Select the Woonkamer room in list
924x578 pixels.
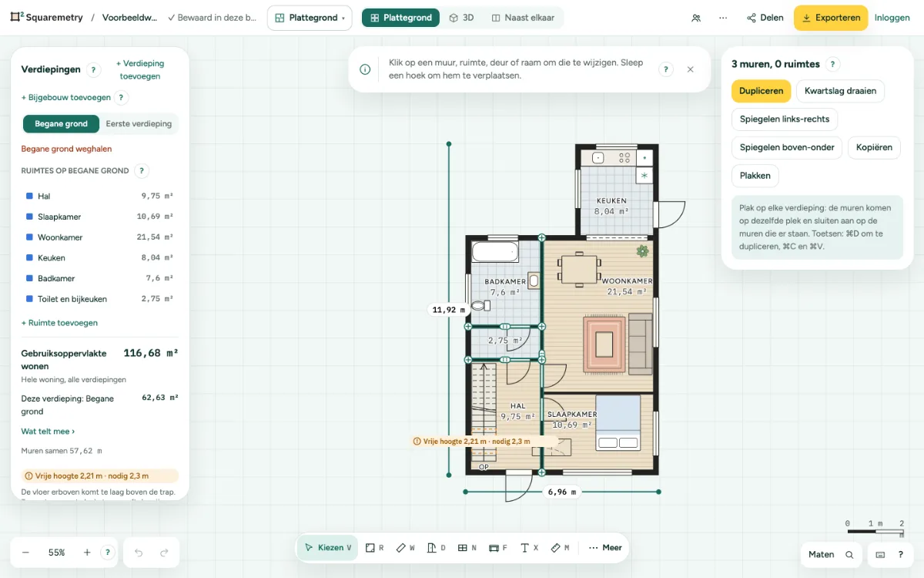pyautogui.click(x=99, y=237)
